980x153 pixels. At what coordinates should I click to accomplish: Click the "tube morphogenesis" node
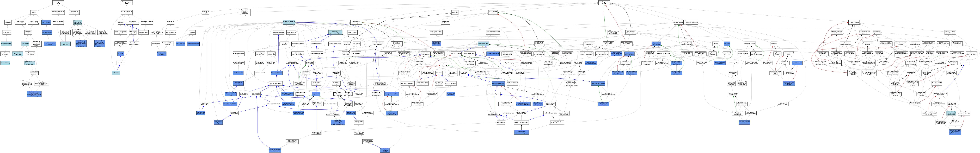coord(317,54)
